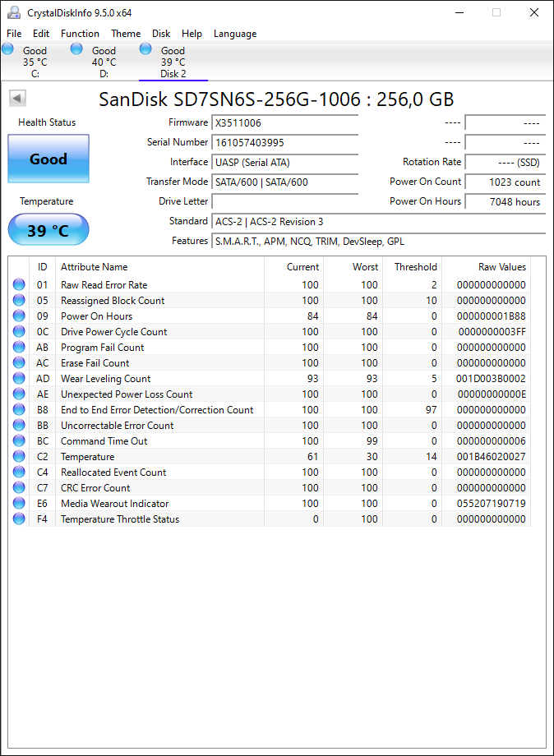Click the Serial Number field 161057403995
The image size is (554, 756).
pyautogui.click(x=285, y=143)
